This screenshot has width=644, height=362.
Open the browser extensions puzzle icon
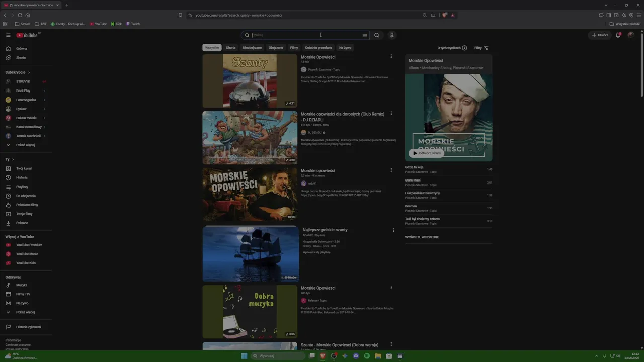601,15
